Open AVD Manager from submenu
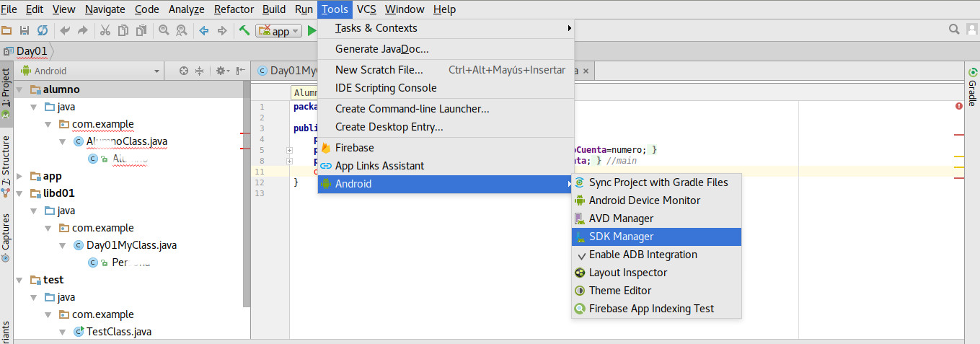 [656, 219]
